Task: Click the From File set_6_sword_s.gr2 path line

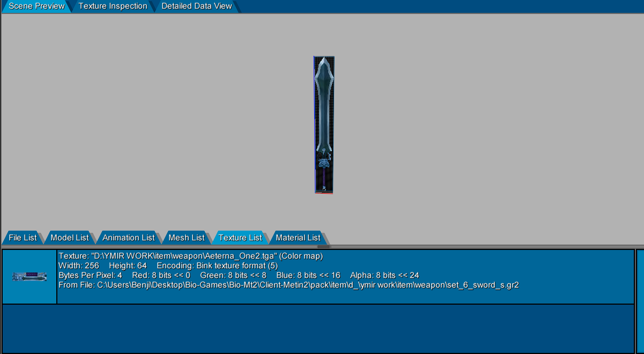Action: [288, 285]
